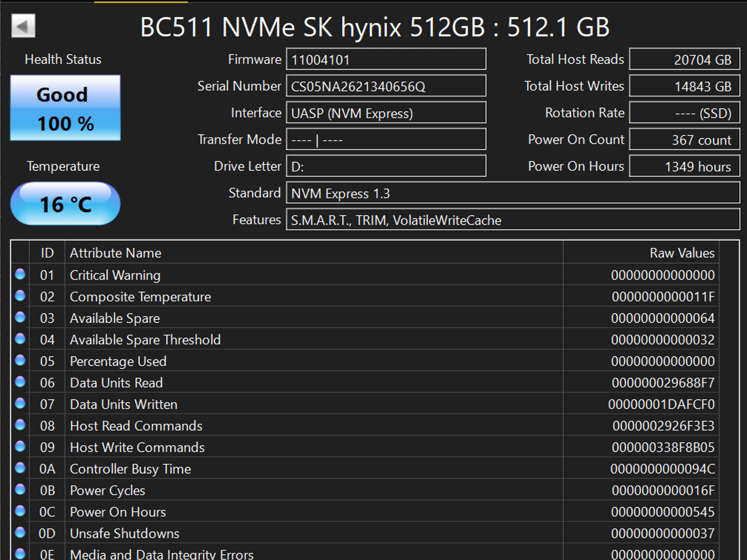
Task: Click raw value 0000000000011F
Action: tap(663, 296)
